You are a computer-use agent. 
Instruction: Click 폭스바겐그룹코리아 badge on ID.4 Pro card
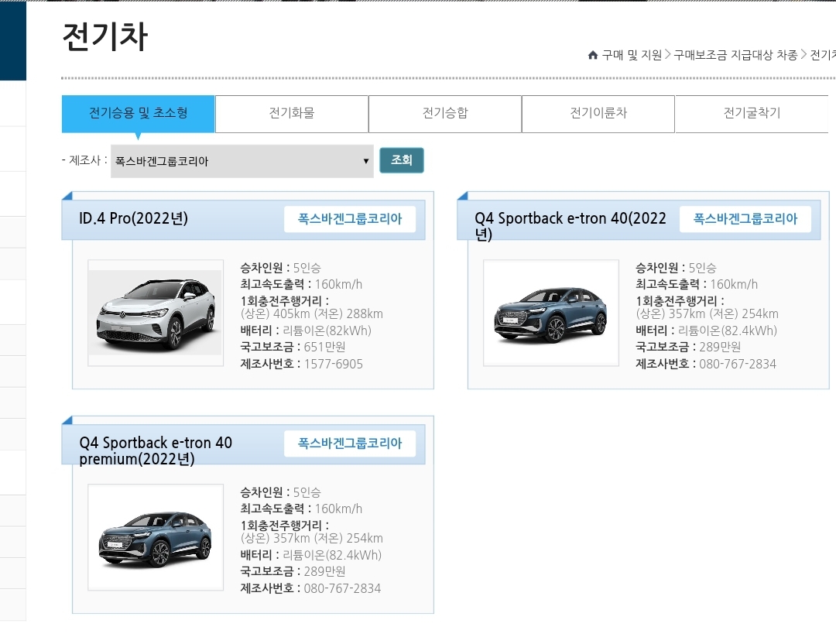350,219
